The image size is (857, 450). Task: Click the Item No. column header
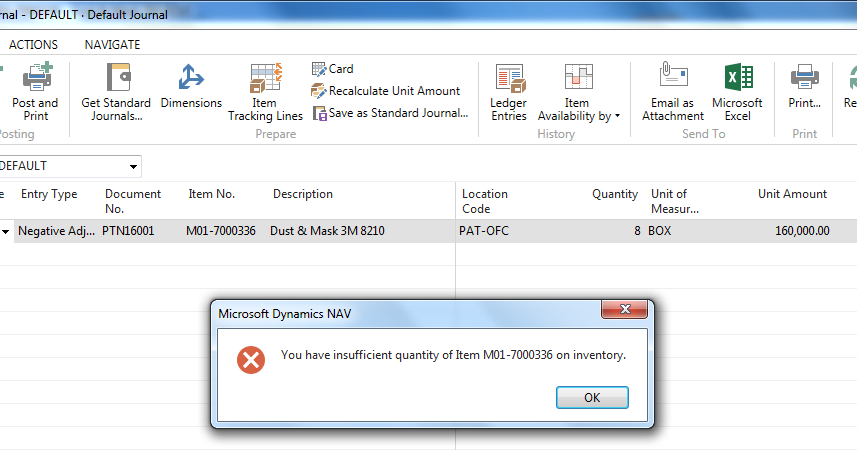212,194
